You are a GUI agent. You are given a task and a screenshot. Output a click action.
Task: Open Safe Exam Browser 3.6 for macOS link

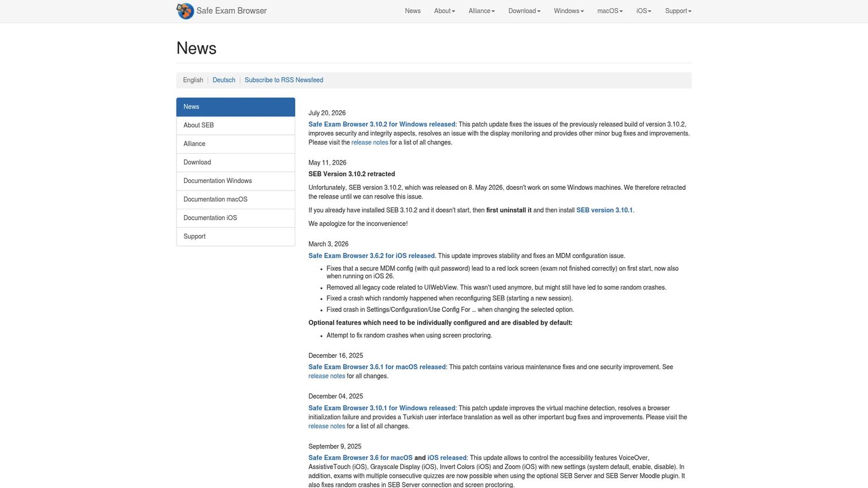tap(361, 458)
